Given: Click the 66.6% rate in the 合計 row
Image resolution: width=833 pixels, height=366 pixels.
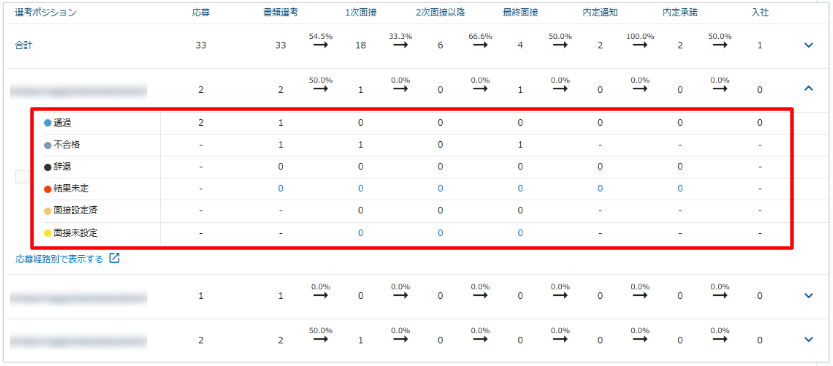Looking at the screenshot, I should (480, 37).
